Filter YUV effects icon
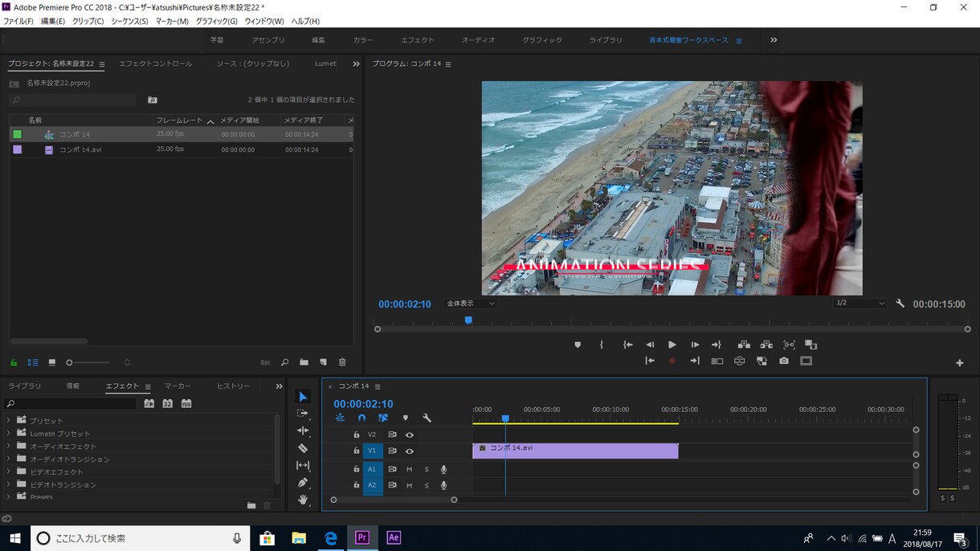980x551 pixels. [186, 404]
